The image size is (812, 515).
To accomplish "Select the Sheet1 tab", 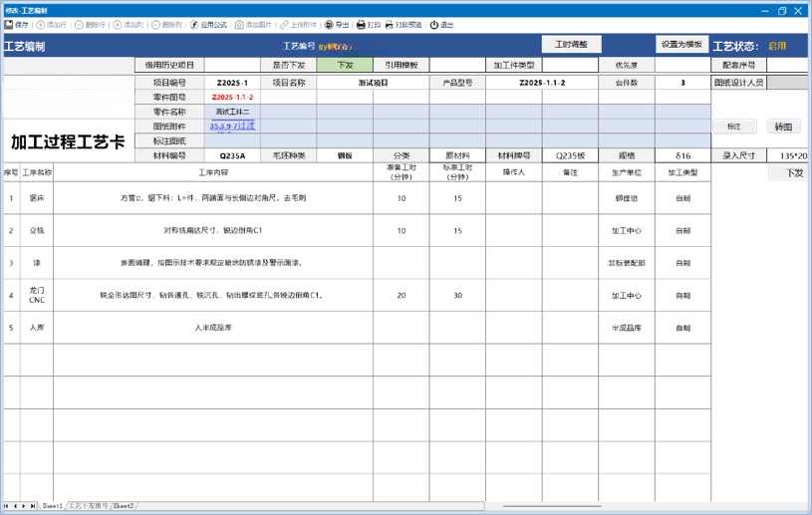I will click(x=53, y=506).
